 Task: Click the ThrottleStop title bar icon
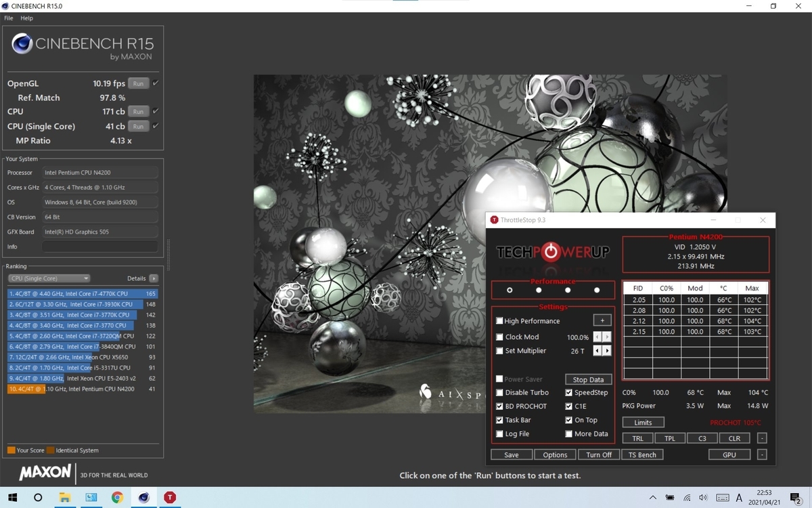tap(494, 220)
